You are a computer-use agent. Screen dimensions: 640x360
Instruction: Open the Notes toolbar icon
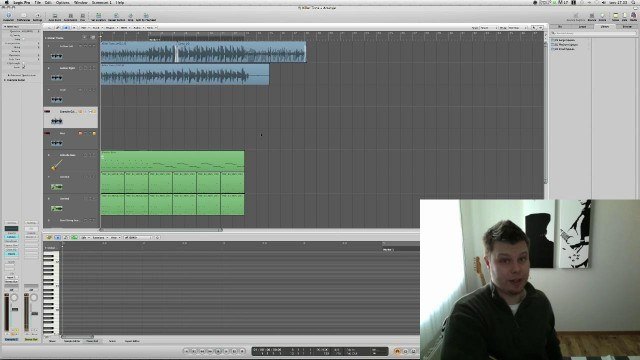[615, 16]
